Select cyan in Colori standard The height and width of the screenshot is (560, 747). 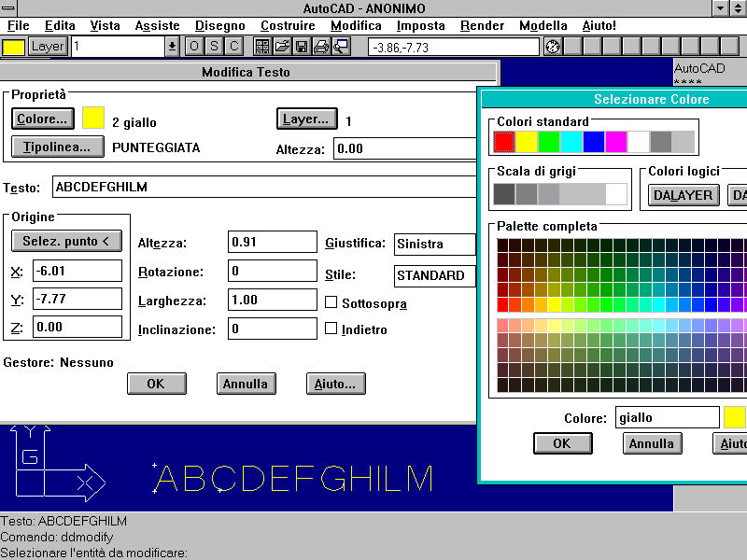click(x=571, y=142)
